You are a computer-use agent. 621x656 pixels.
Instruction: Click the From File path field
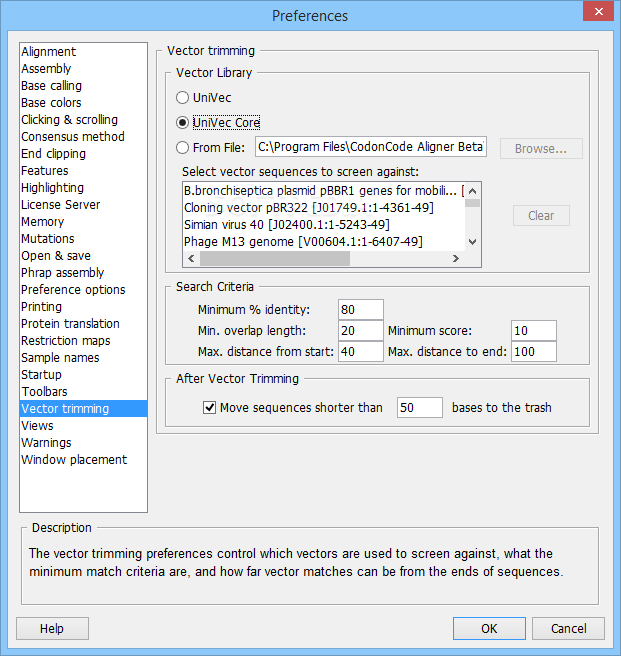pos(371,147)
